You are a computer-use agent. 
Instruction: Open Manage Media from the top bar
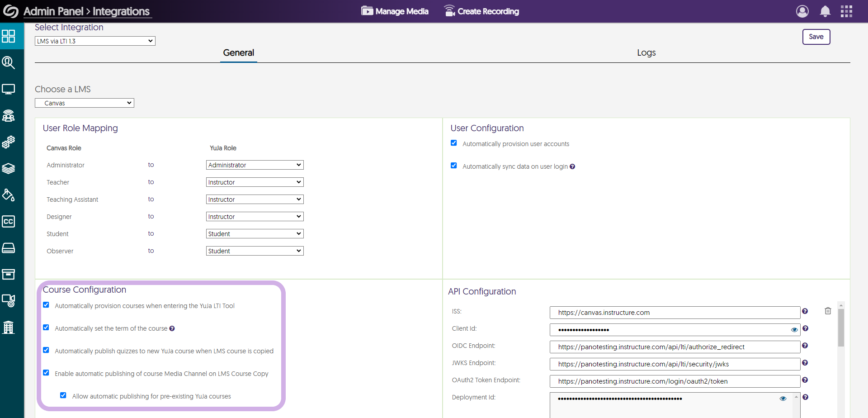point(395,11)
